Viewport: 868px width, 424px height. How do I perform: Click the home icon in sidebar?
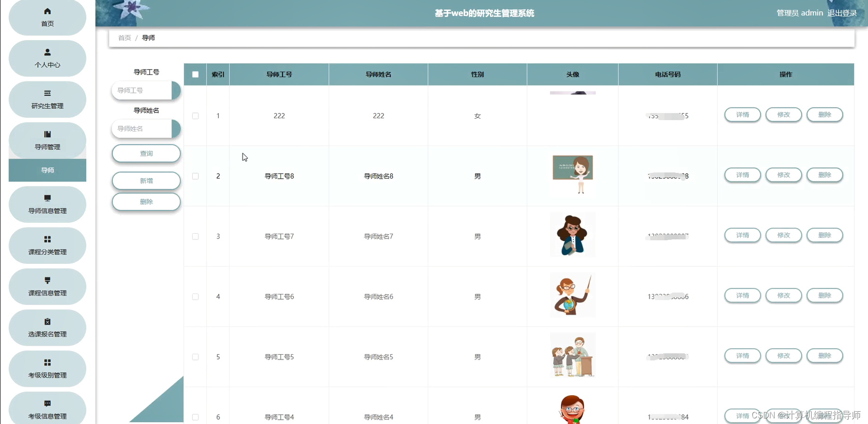(x=47, y=11)
